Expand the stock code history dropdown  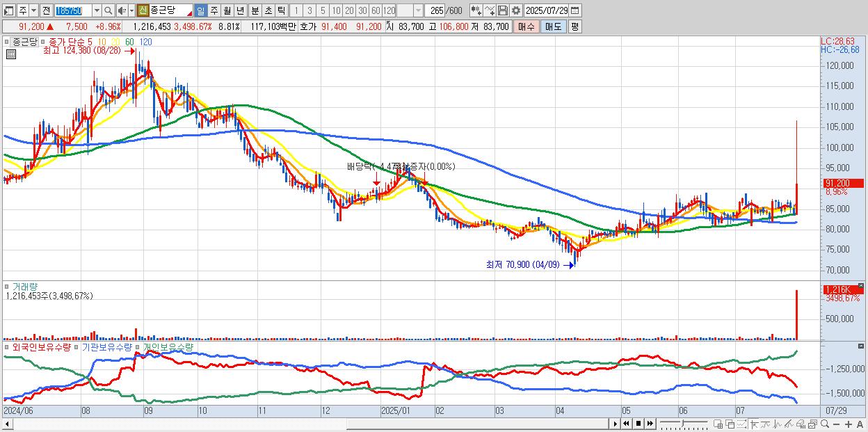point(97,11)
